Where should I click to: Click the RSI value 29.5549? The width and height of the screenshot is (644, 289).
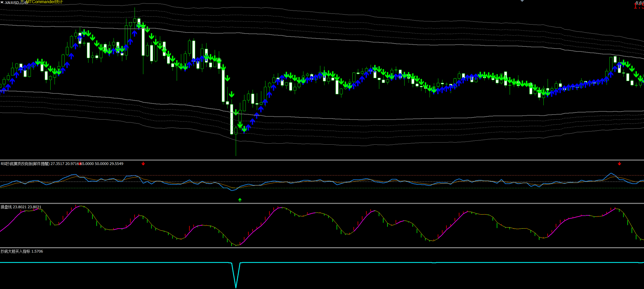116,164
